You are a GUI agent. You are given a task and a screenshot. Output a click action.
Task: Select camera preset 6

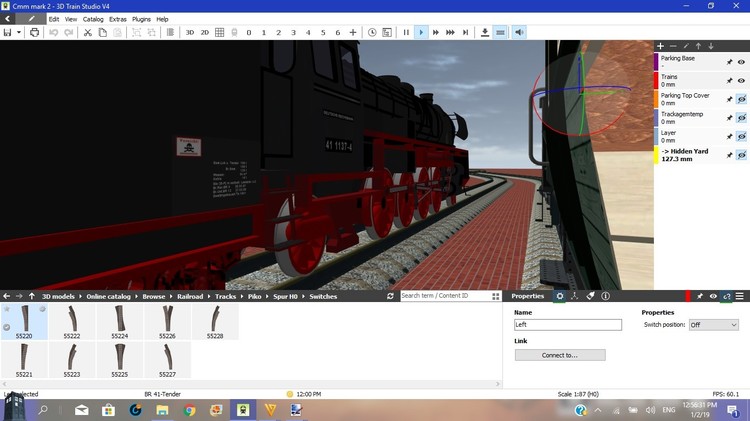(338, 33)
